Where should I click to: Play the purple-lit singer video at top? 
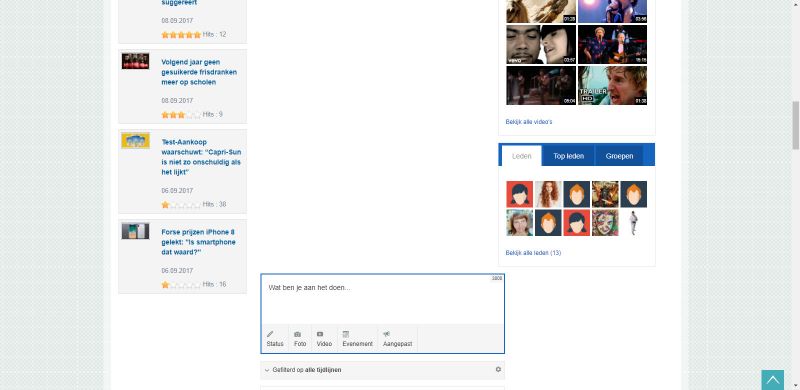tap(612, 11)
